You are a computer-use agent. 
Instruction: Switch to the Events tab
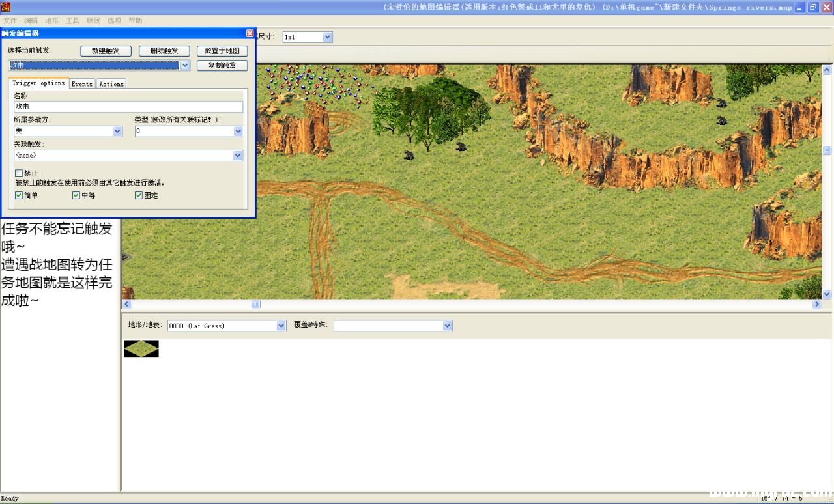pos(82,84)
